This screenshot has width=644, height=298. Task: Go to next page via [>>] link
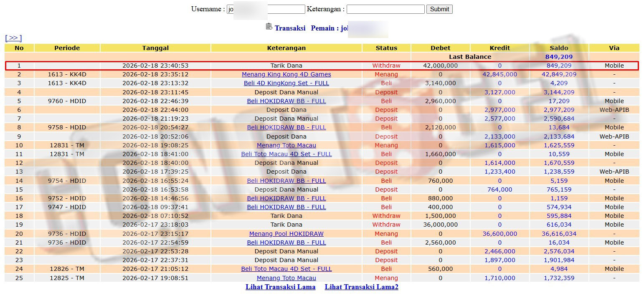pos(13,38)
